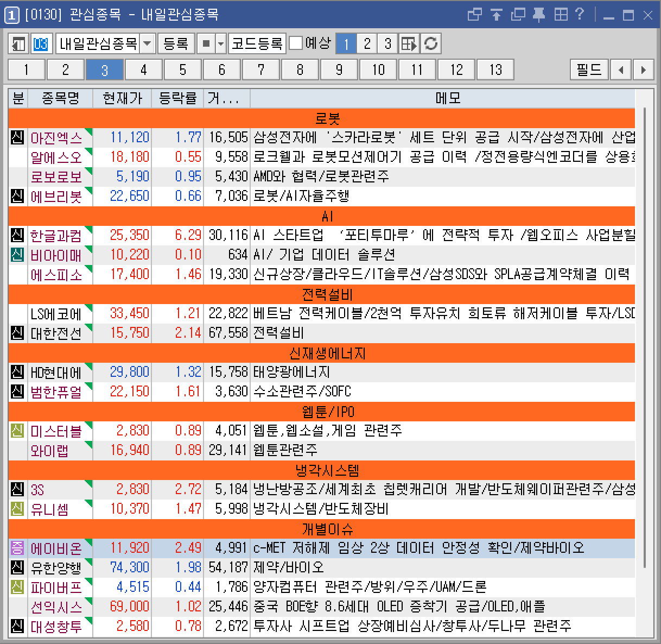Click the 전력설비 group header row

[x=322, y=294]
